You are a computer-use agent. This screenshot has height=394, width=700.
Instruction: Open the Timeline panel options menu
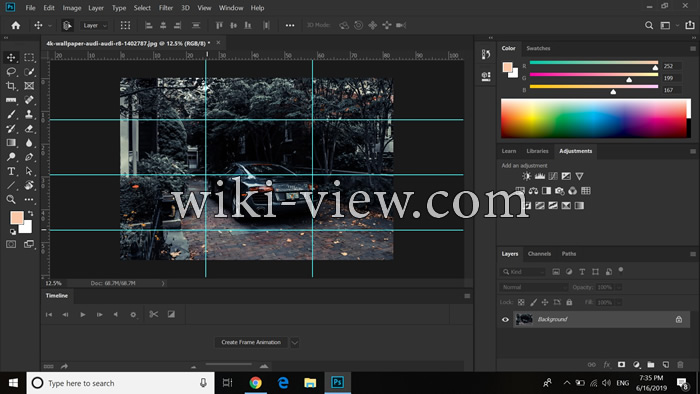pyautogui.click(x=467, y=296)
